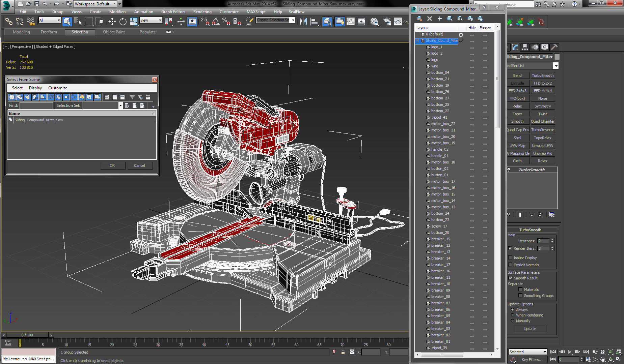This screenshot has height=364, width=624.
Task: Click the Mirror tool icon
Action: tap(303, 22)
